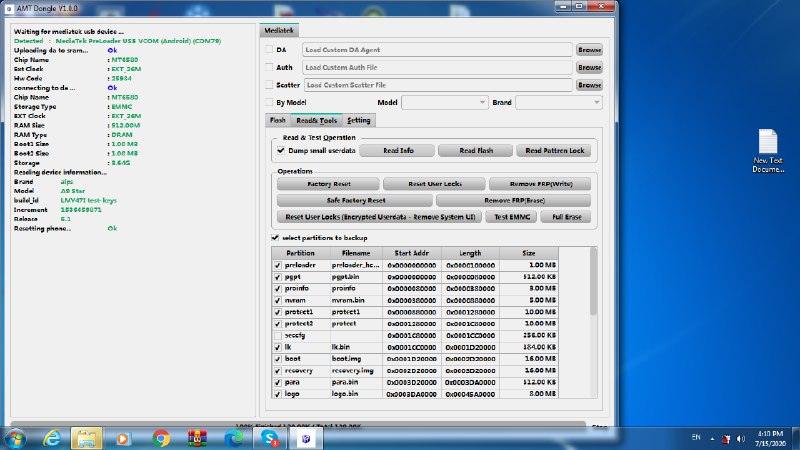Screen dimensions: 800x450
Task: Open the Action Center flag icon in the tray
Action: [726, 439]
